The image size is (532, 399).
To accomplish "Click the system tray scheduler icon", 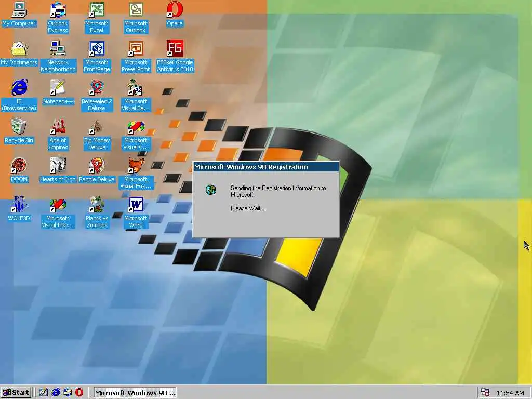I will pos(485,393).
